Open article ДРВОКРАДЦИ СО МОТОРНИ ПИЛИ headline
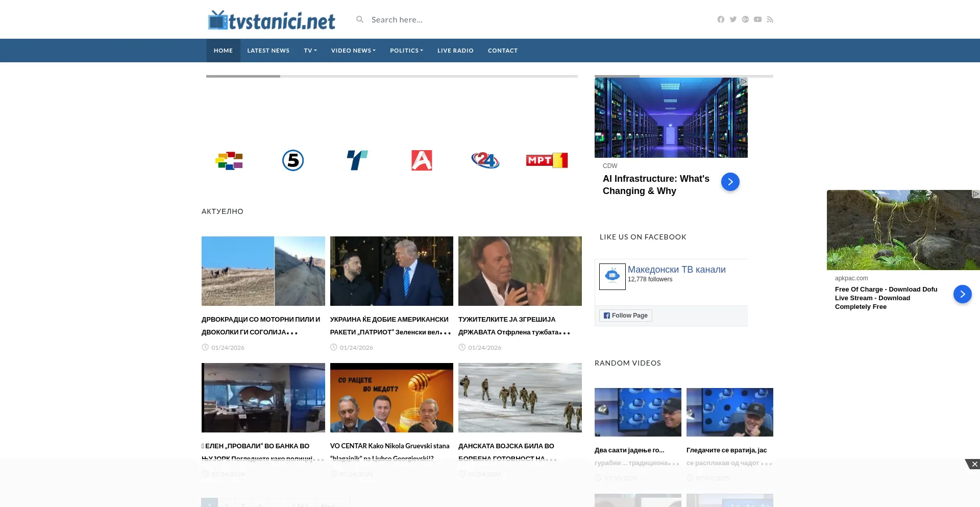980x507 pixels. (x=261, y=326)
